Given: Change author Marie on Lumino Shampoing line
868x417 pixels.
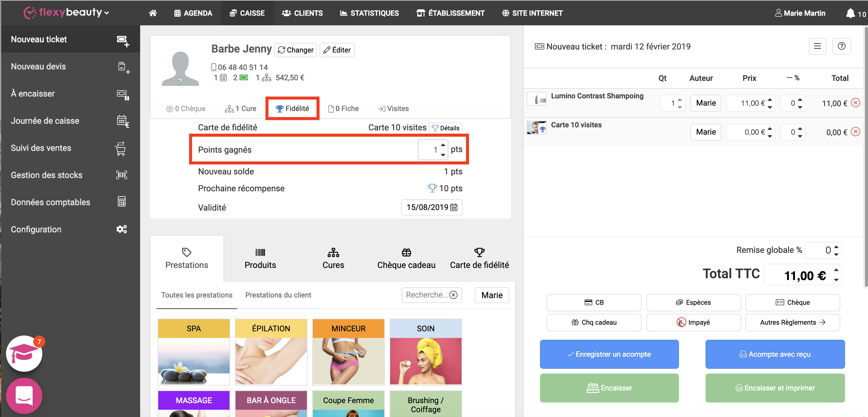Looking at the screenshot, I should pos(706,103).
